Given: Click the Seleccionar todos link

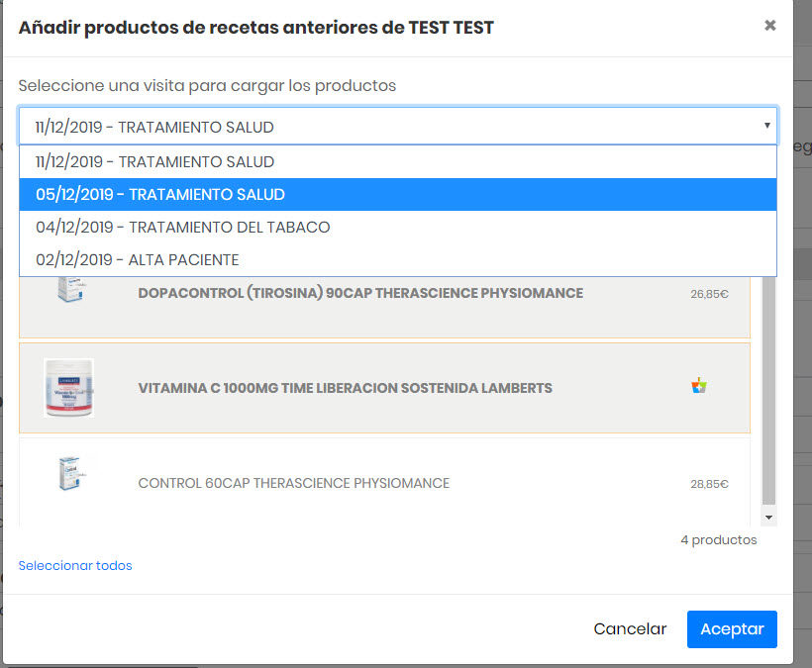Looking at the screenshot, I should 75,565.
